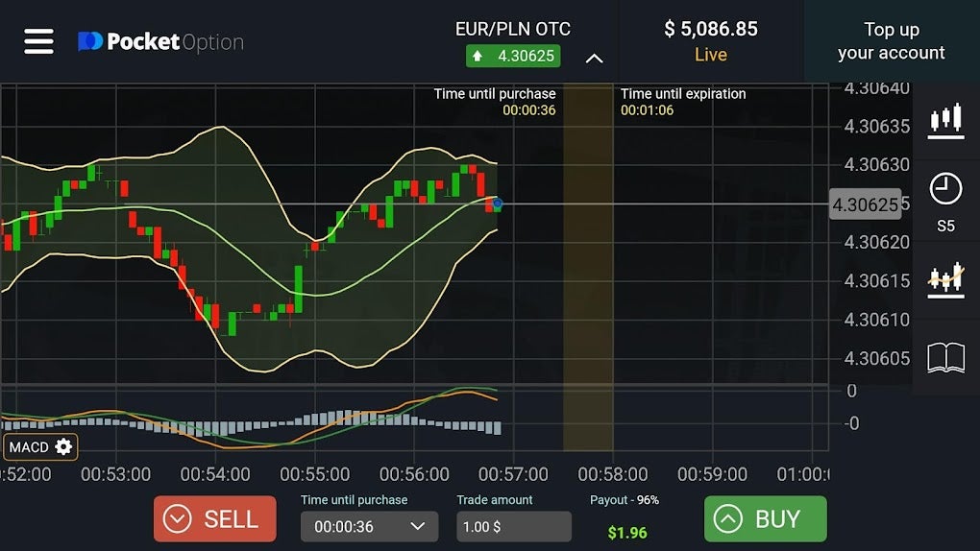The image size is (980, 551).
Task: Click the current price marker 4.30625
Action: pos(865,204)
